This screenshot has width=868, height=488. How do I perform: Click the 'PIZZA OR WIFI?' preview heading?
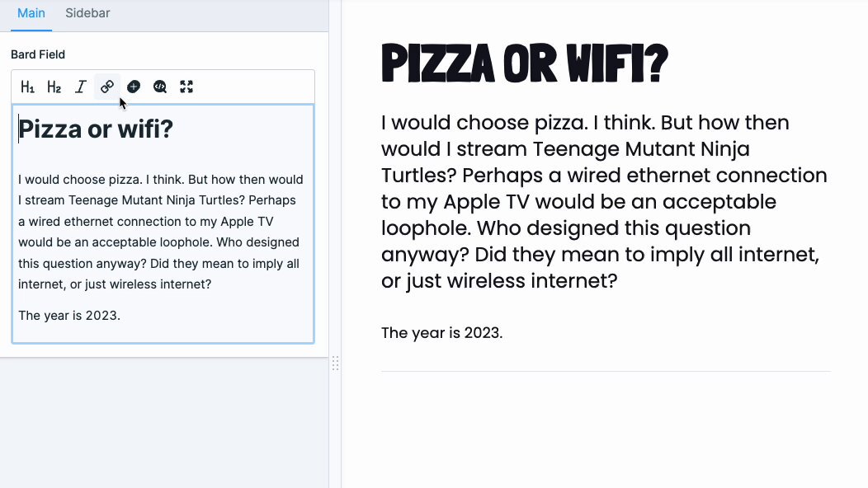[525, 64]
